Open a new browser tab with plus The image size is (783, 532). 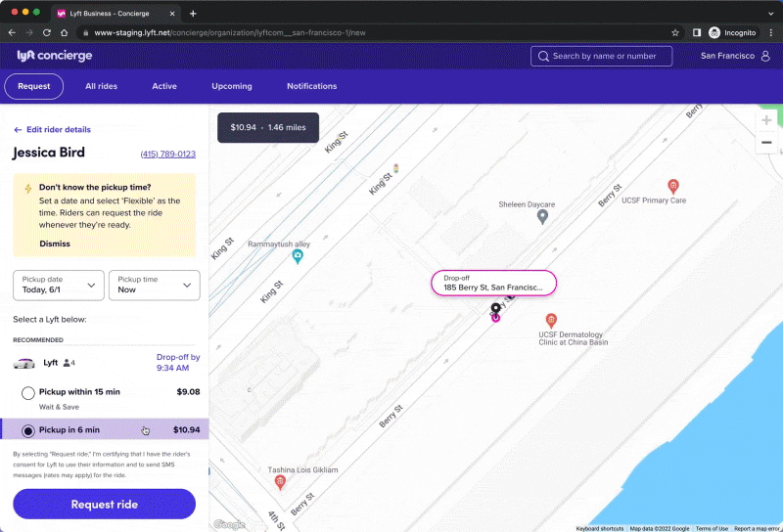[193, 14]
